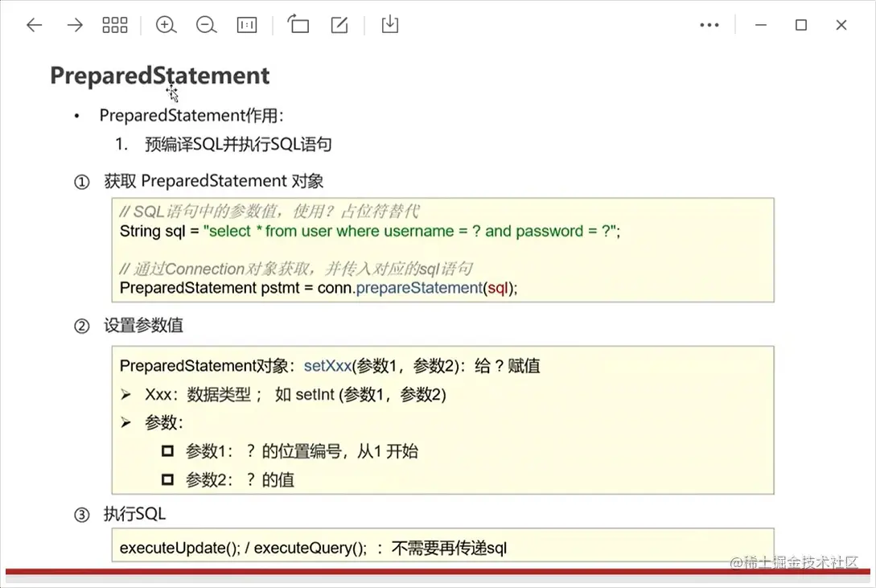Viewport: 876px width, 588px height.
Task: Maximize the image viewer window
Action: coord(801,25)
